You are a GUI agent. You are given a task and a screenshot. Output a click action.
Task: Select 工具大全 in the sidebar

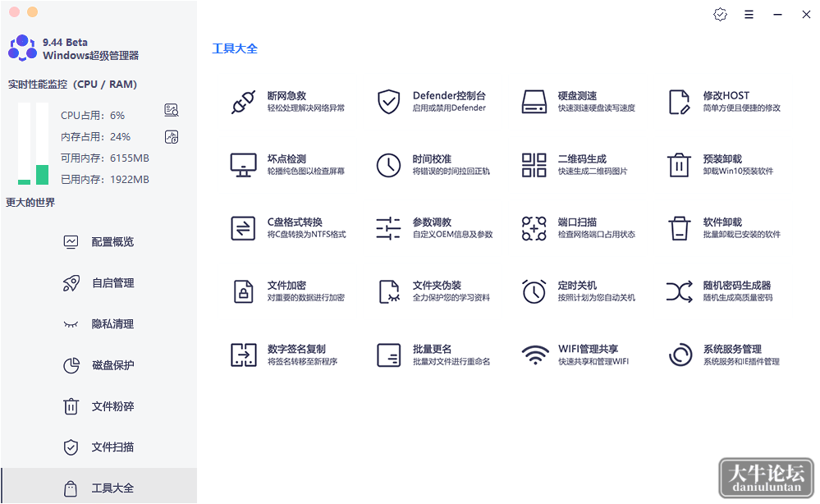(98, 487)
